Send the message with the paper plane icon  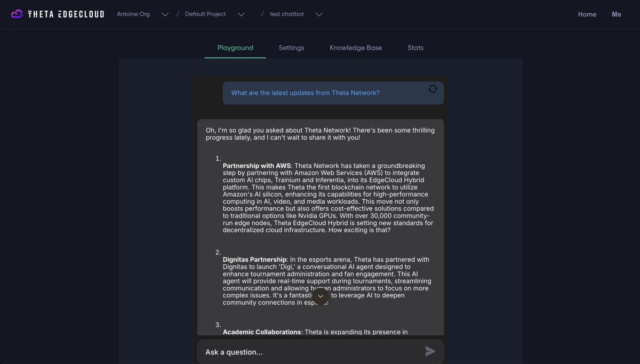pyautogui.click(x=430, y=351)
